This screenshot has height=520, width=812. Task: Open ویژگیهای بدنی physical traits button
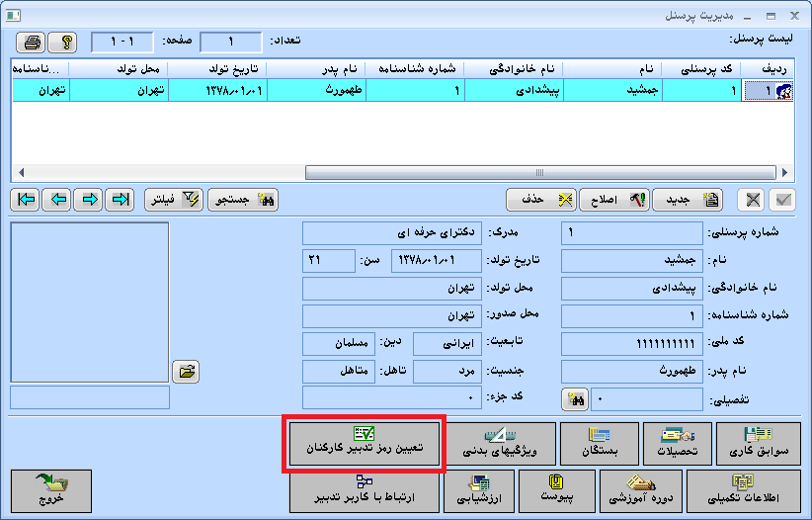pos(500,444)
